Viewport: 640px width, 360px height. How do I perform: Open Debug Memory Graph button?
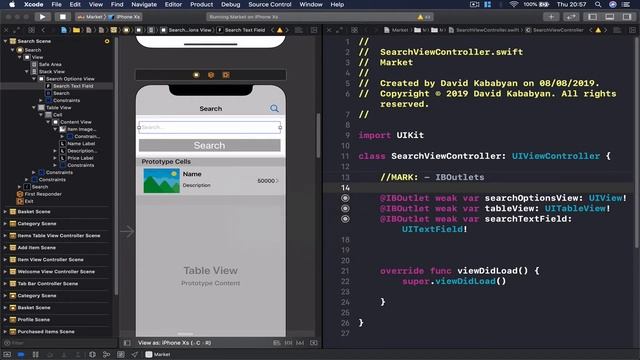tap(107, 354)
